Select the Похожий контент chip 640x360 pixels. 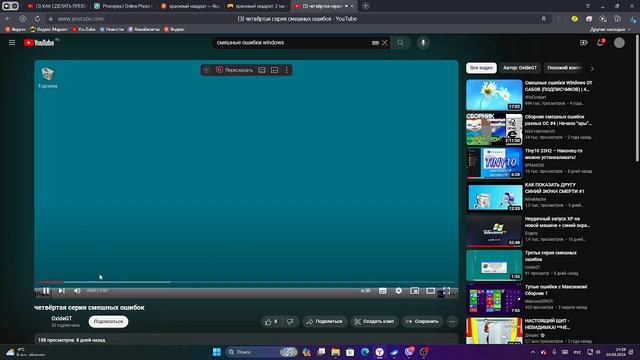click(564, 68)
